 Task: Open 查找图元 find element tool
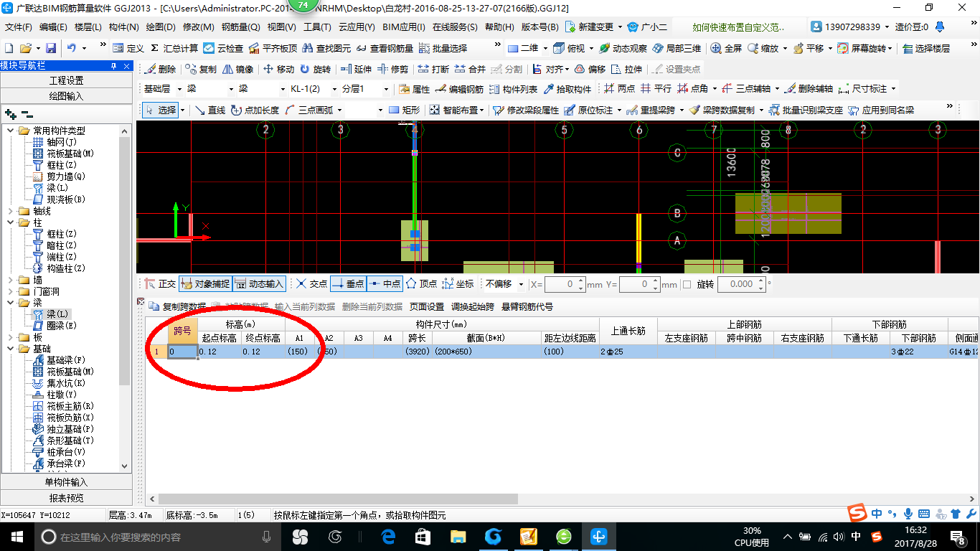tap(327, 48)
